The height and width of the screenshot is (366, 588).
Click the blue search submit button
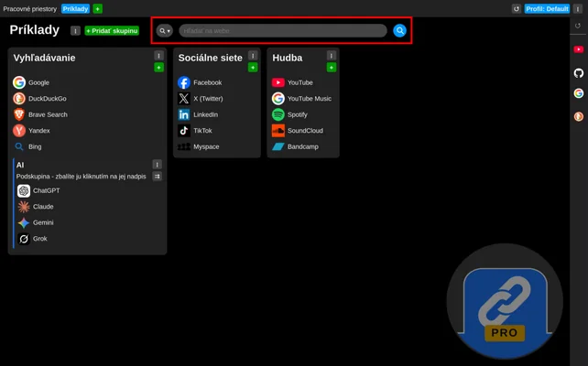click(399, 31)
